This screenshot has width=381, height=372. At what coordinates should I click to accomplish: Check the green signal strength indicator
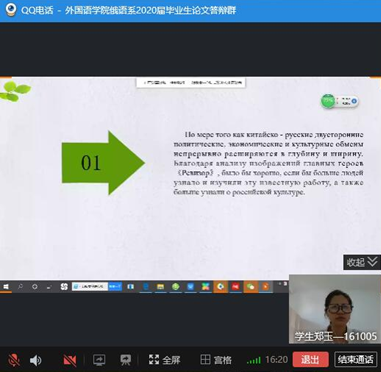[254, 360]
